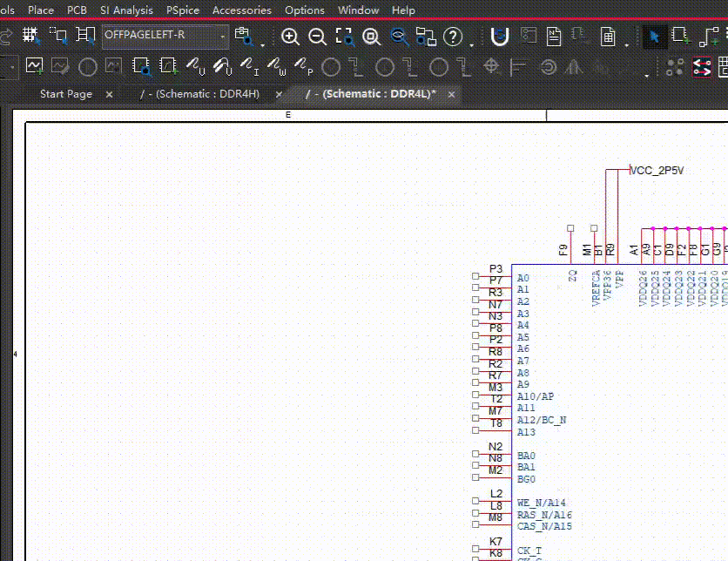Click the A12/BC_N pin label
Screen dimensions: 728x561
point(542,420)
